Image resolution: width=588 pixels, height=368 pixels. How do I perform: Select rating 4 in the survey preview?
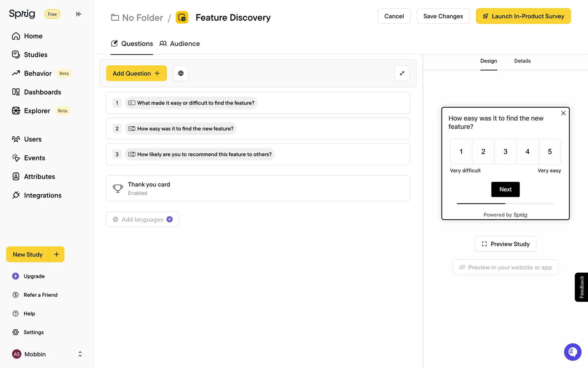pos(527,151)
